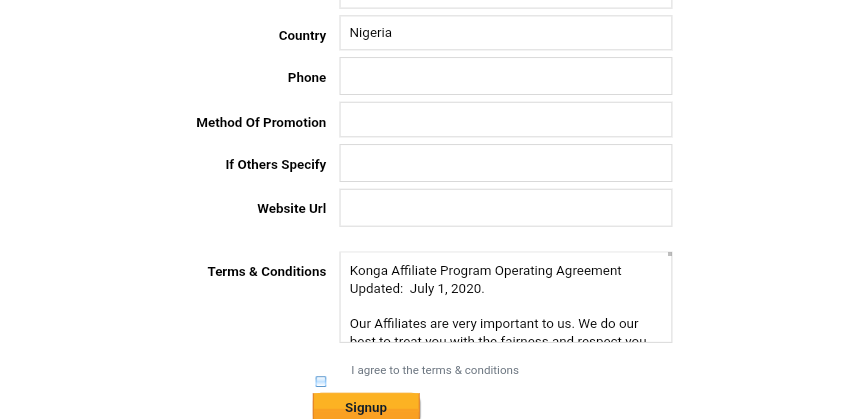Screen dimensions: 854x419
Task: Grab the Terms & Conditions box scrollbar handle
Action: coord(669,255)
